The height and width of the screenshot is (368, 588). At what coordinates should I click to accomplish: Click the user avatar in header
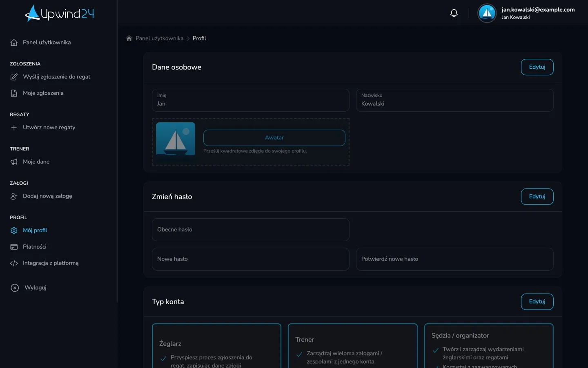point(487,13)
